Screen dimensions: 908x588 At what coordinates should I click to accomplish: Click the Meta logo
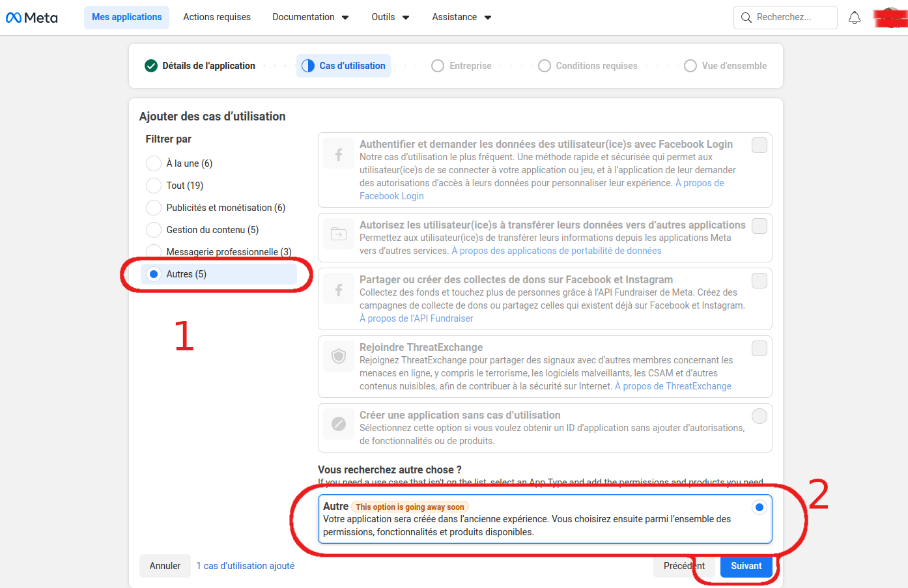[x=31, y=18]
